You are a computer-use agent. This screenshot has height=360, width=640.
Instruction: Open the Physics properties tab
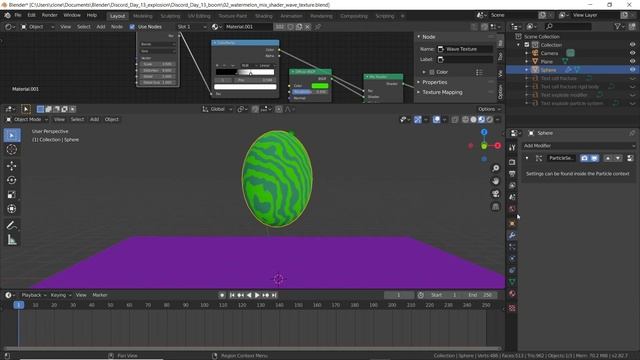(x=512, y=259)
